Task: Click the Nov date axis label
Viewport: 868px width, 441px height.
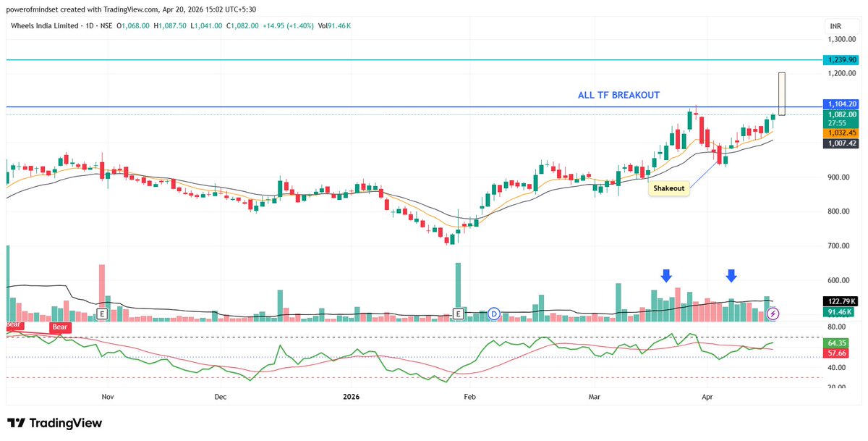Action: click(108, 397)
